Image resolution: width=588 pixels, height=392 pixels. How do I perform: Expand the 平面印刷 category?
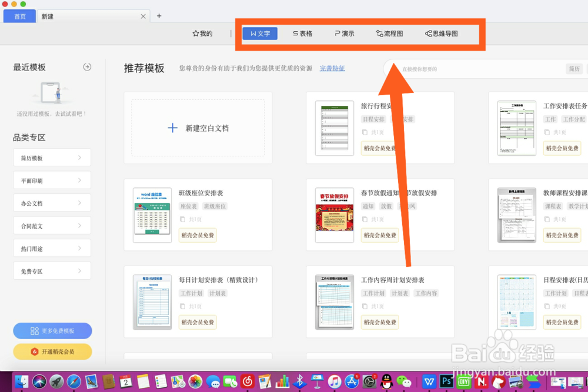52,180
